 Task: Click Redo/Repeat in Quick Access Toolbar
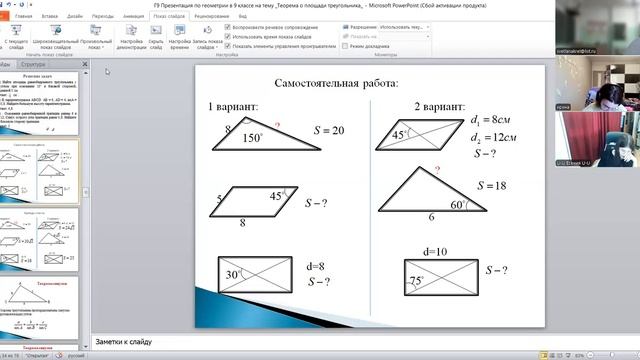(x=21, y=5)
